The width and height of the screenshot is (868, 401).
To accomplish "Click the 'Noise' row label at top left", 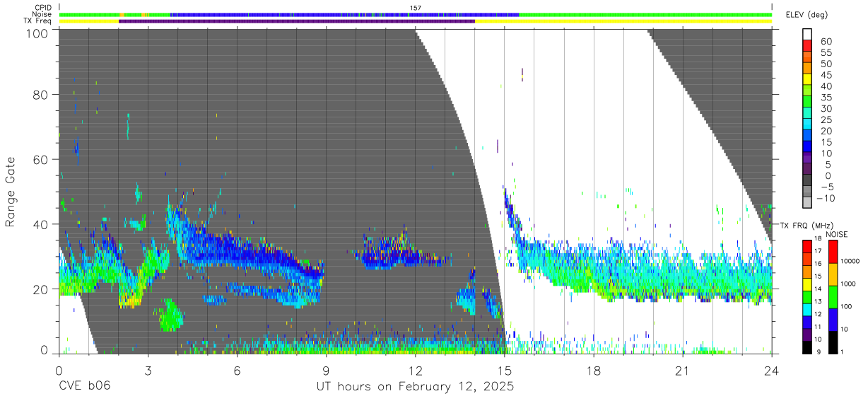I will [42, 14].
